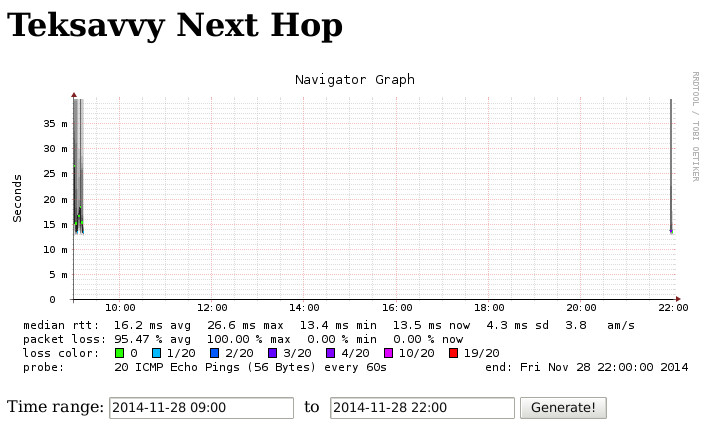Click the purple 4/20 loss swatch
The height and width of the screenshot is (433, 716).
tap(331, 353)
